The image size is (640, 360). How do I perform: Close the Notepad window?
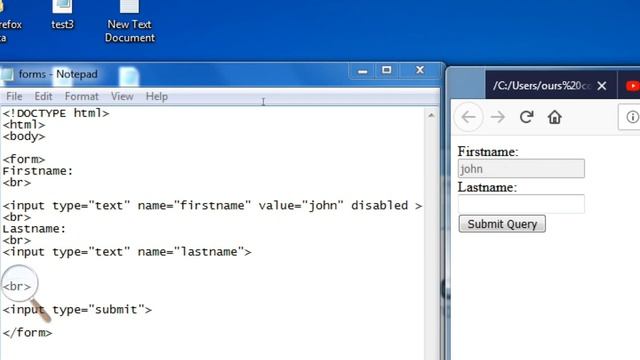pyautogui.click(x=420, y=70)
